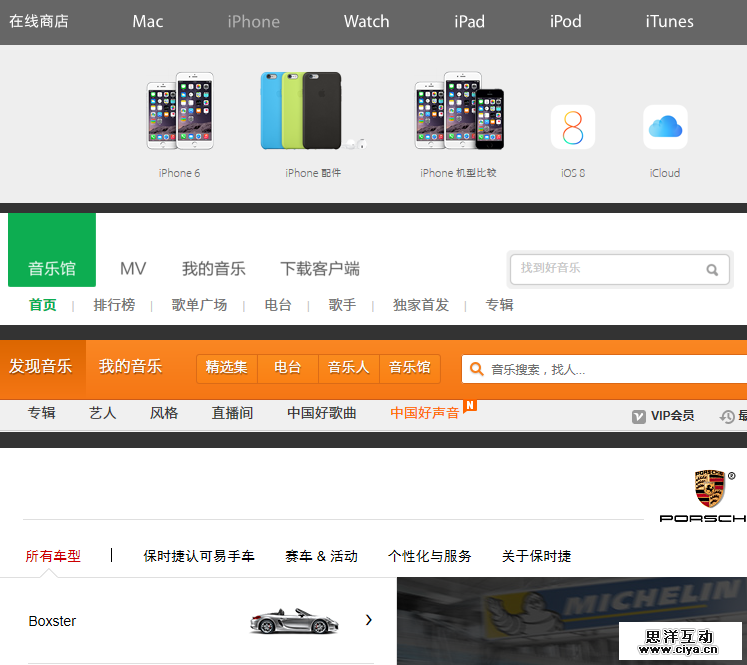Expand the 所有车型 models menu
The width and height of the screenshot is (747, 665).
pyautogui.click(x=53, y=556)
